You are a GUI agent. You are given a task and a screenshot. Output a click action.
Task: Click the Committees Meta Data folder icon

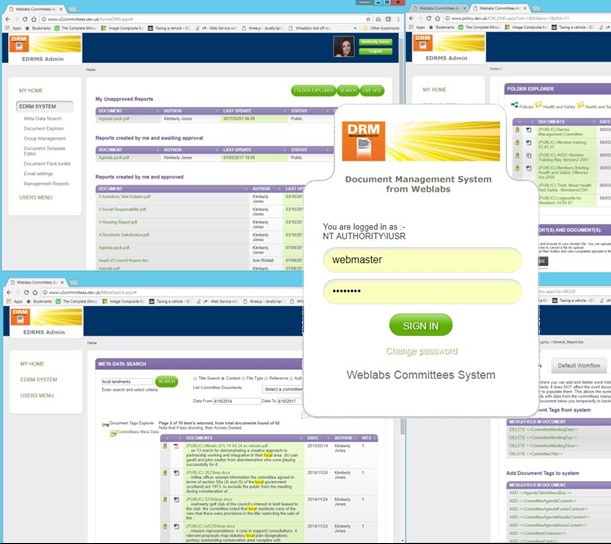[111, 432]
